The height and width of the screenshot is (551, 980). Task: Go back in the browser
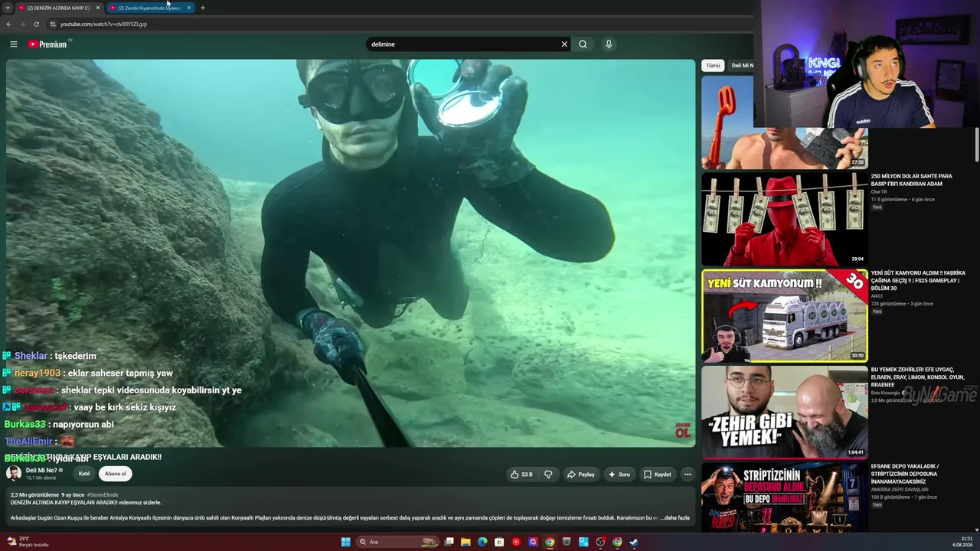pyautogui.click(x=8, y=24)
